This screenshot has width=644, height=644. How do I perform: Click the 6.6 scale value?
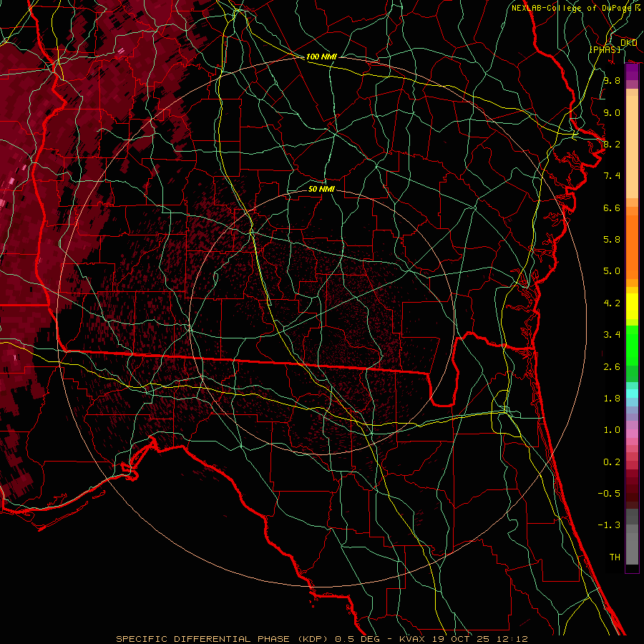pyautogui.click(x=612, y=208)
